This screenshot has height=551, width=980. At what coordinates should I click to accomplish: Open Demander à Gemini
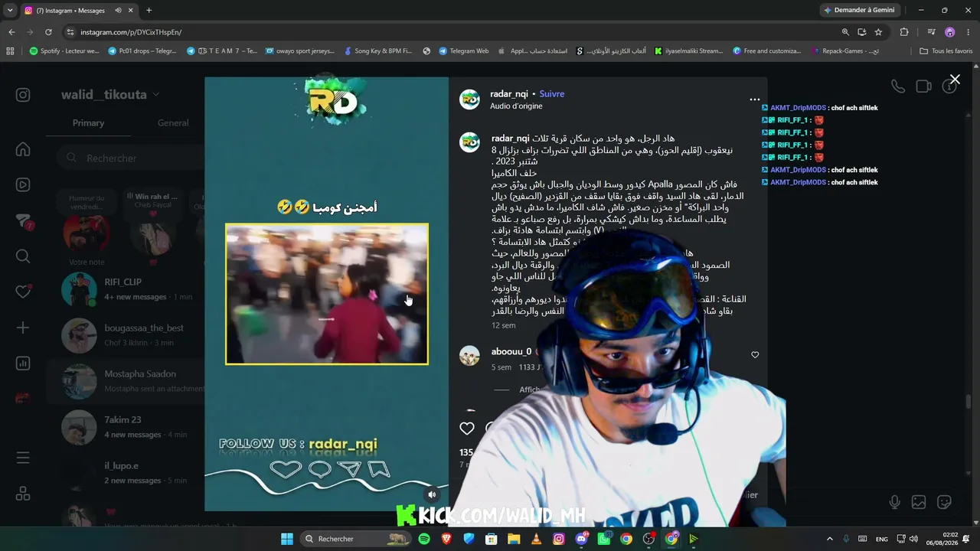click(860, 10)
